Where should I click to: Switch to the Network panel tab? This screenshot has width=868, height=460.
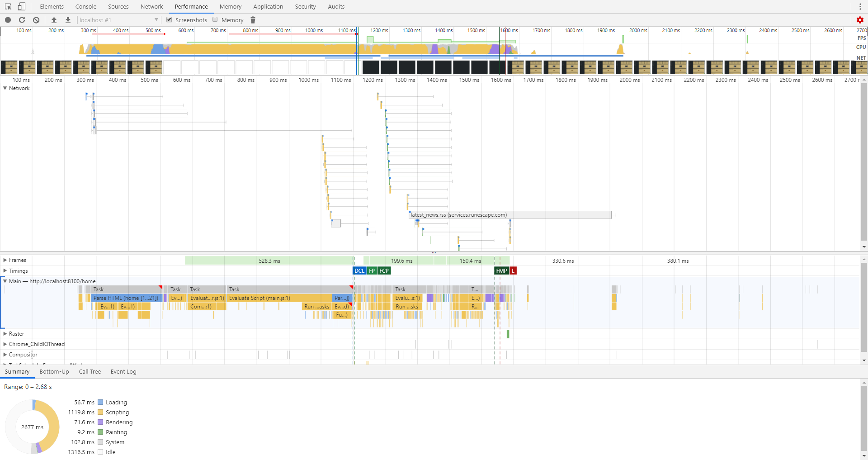pyautogui.click(x=151, y=7)
